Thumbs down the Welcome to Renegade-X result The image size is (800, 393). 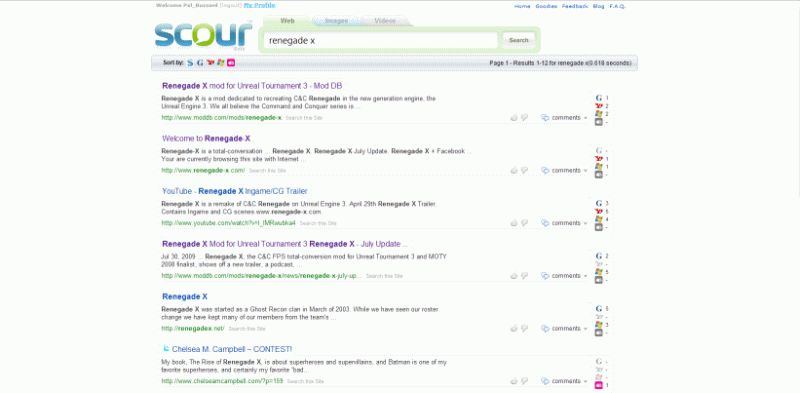point(524,170)
